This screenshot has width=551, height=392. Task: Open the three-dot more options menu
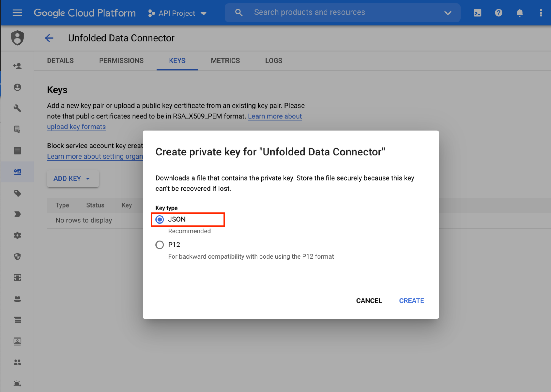coord(541,13)
